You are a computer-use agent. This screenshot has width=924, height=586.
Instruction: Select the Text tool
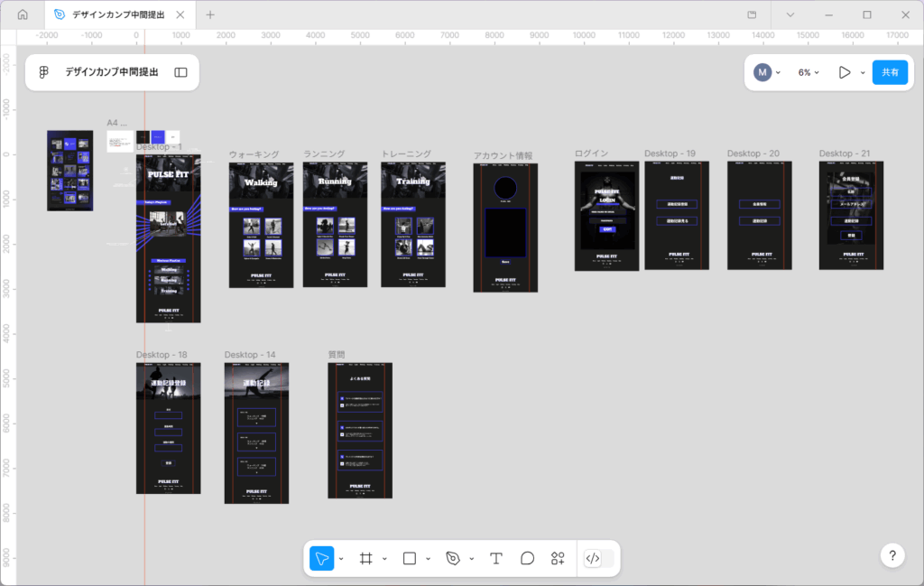point(495,558)
